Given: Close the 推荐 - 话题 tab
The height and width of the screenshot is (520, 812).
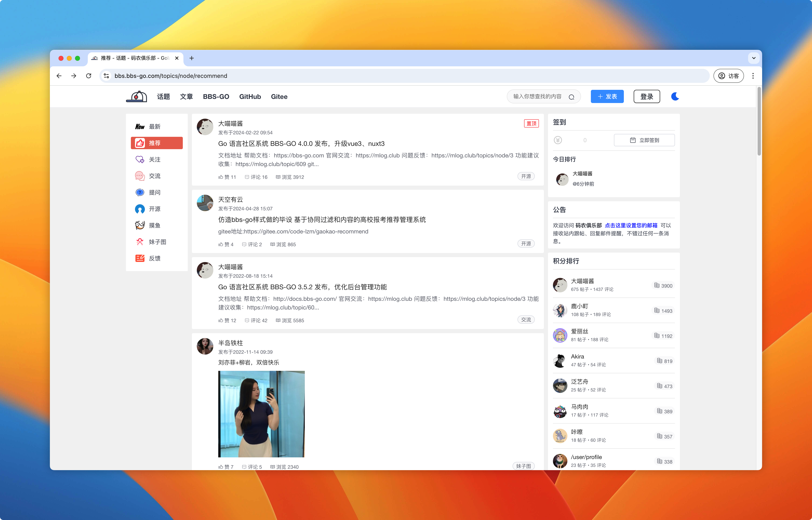Looking at the screenshot, I should pyautogui.click(x=177, y=58).
